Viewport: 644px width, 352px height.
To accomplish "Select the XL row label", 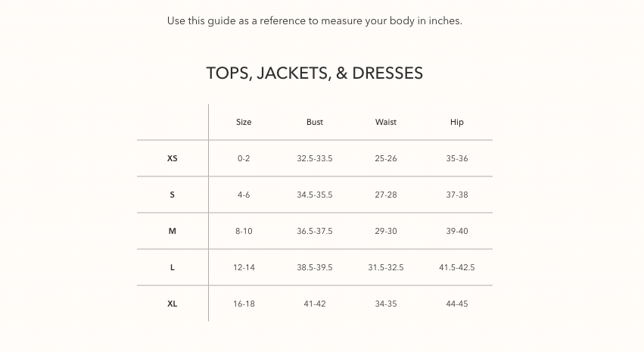I will pyautogui.click(x=173, y=304).
